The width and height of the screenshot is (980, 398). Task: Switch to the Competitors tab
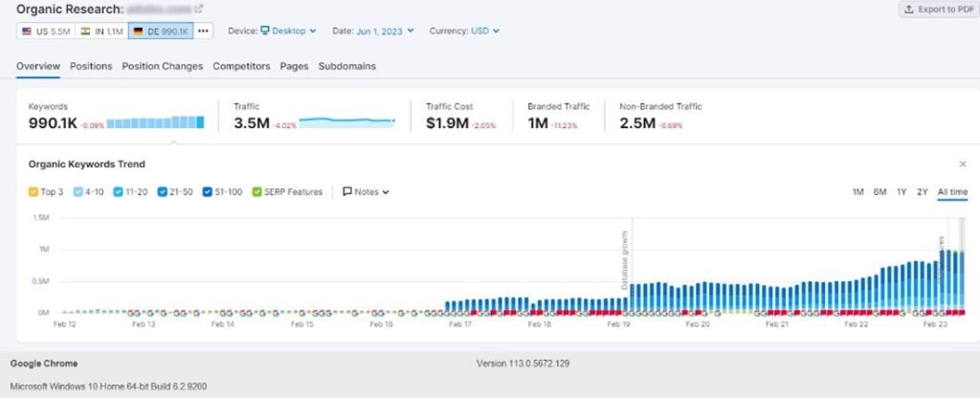(241, 66)
